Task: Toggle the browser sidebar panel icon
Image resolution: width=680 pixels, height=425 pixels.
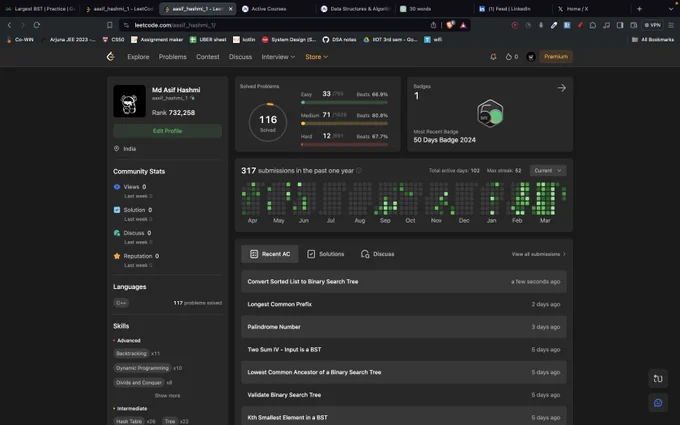Action: (620, 25)
